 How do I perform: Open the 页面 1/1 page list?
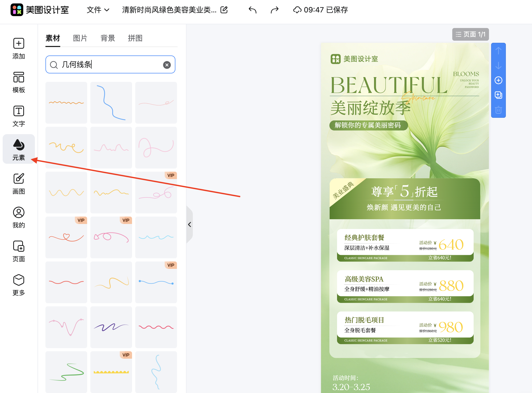[x=470, y=34]
